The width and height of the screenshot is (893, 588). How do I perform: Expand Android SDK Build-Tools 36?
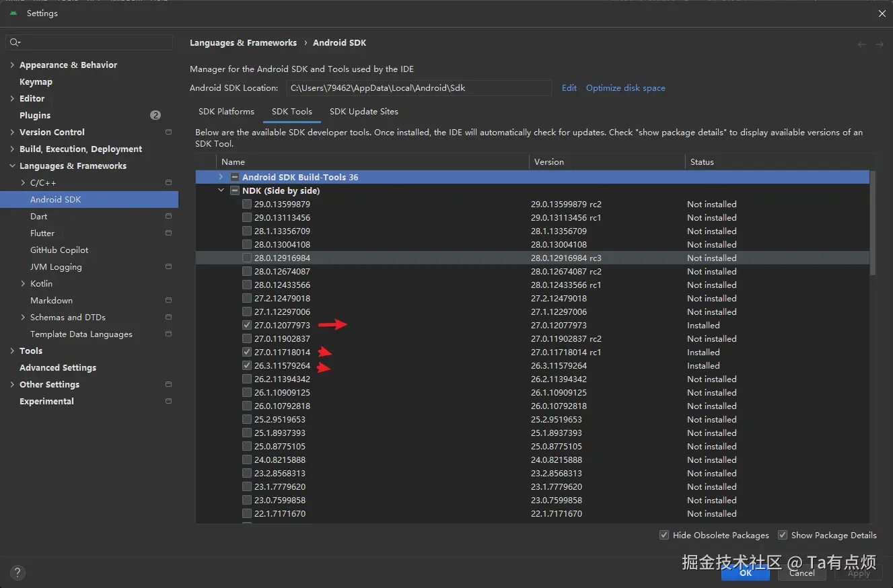220,176
